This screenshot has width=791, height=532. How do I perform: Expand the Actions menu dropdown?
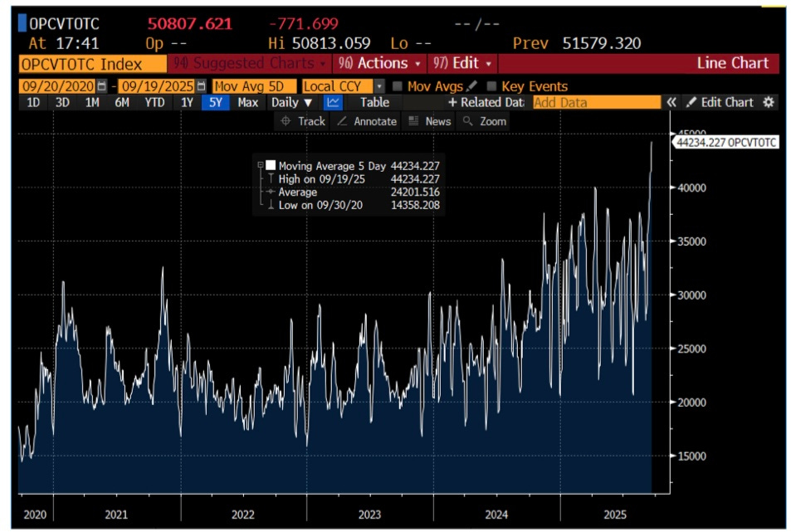point(380,64)
